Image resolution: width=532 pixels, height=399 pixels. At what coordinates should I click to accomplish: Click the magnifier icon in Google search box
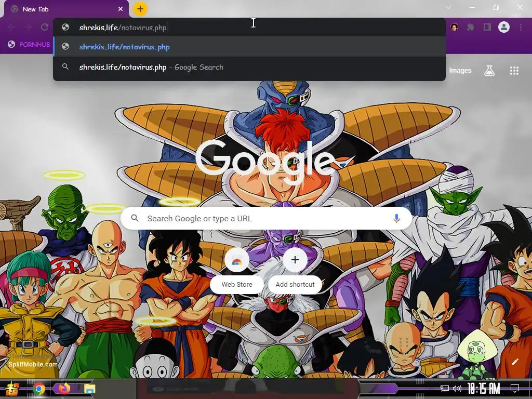135,218
